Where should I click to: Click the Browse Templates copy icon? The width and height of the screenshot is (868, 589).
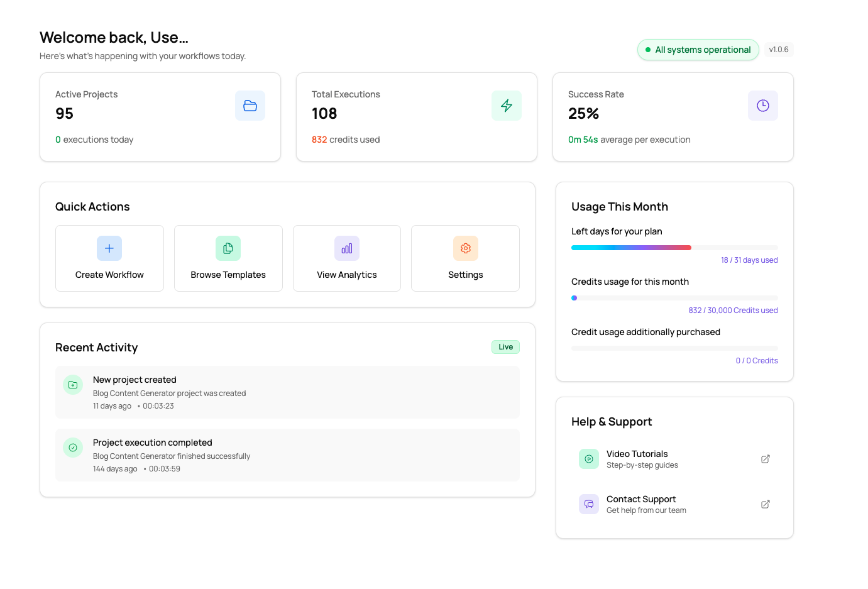pos(228,248)
